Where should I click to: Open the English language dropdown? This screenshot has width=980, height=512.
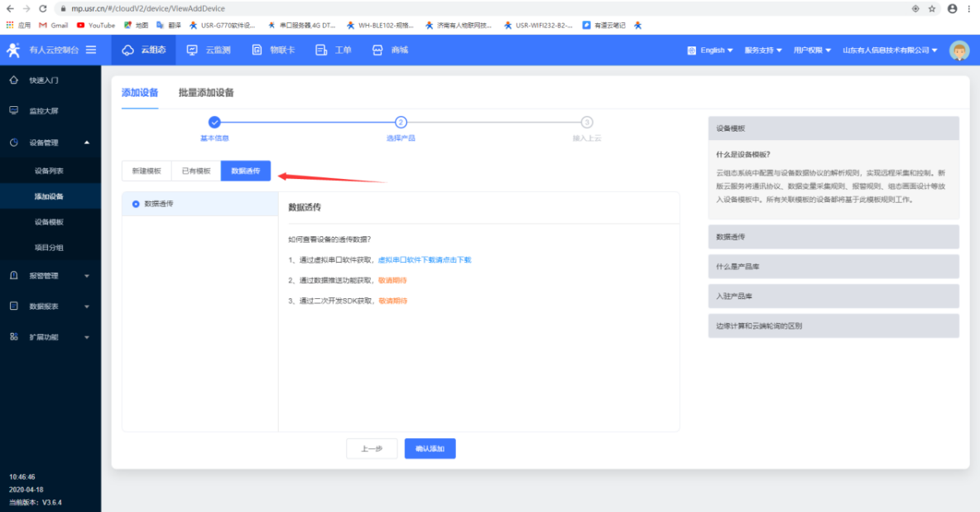click(711, 51)
